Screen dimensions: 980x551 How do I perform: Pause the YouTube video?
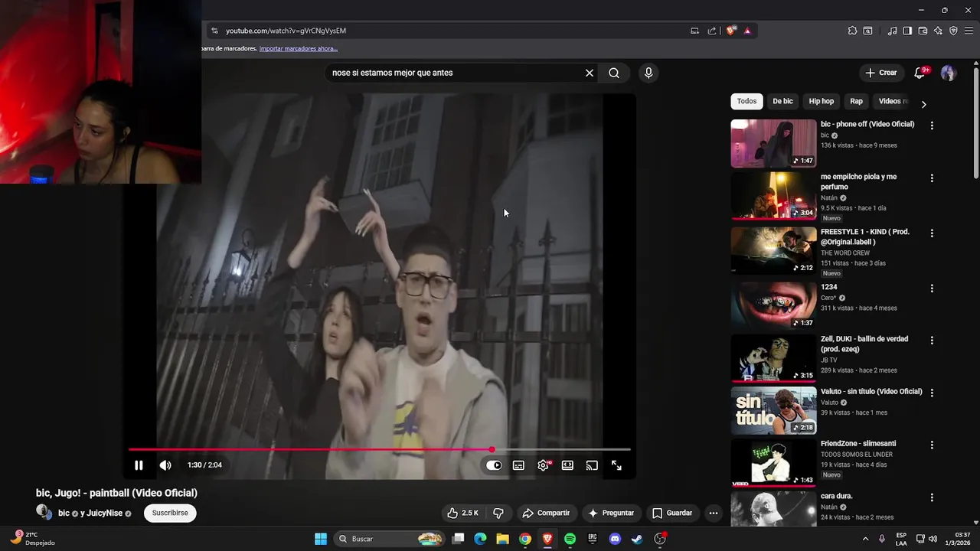(x=139, y=465)
